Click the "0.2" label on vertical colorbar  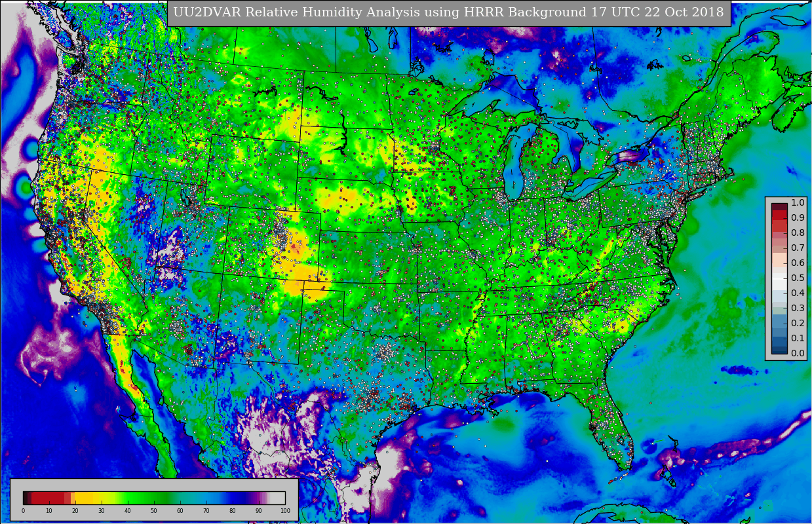[x=798, y=323]
